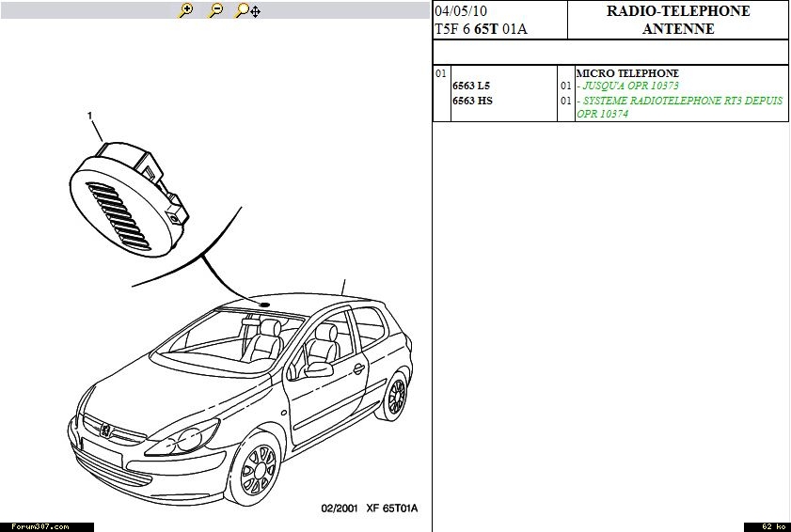
Task: Click the Forum307.com watermark
Action: (x=40, y=526)
